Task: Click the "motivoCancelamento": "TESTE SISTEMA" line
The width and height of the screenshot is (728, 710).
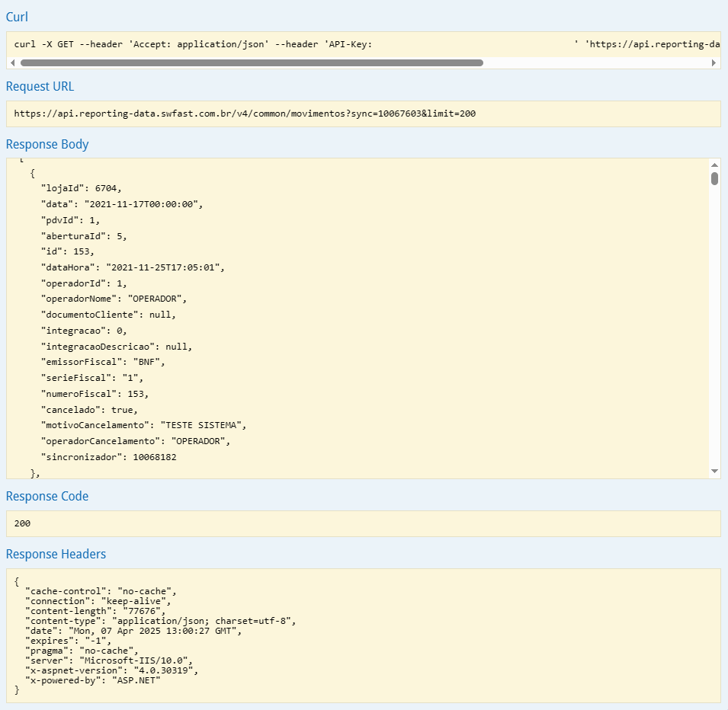Action: click(143, 425)
